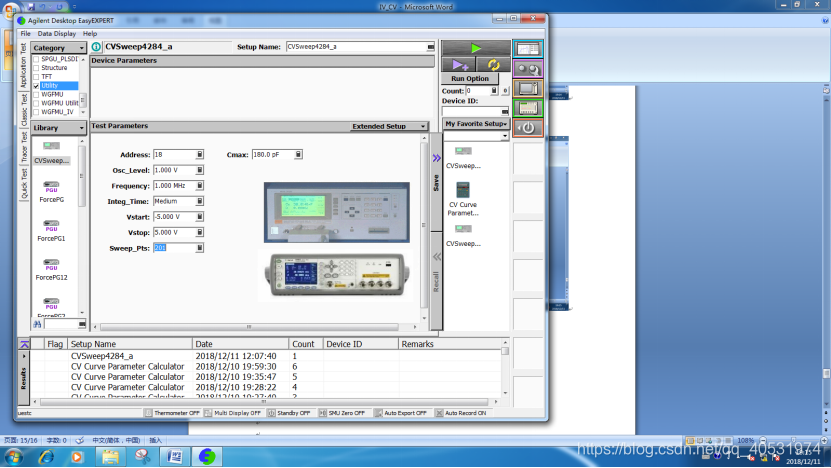
Task: Click the keypad icon for Sweep_Pts field
Action: 200,248
